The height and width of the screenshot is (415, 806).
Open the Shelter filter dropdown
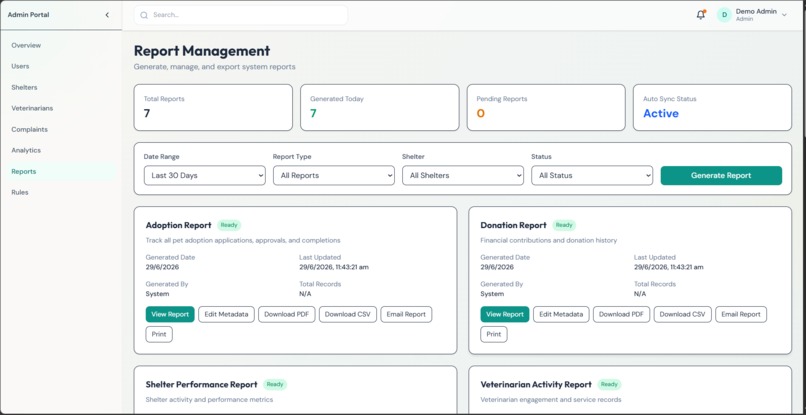tap(463, 175)
